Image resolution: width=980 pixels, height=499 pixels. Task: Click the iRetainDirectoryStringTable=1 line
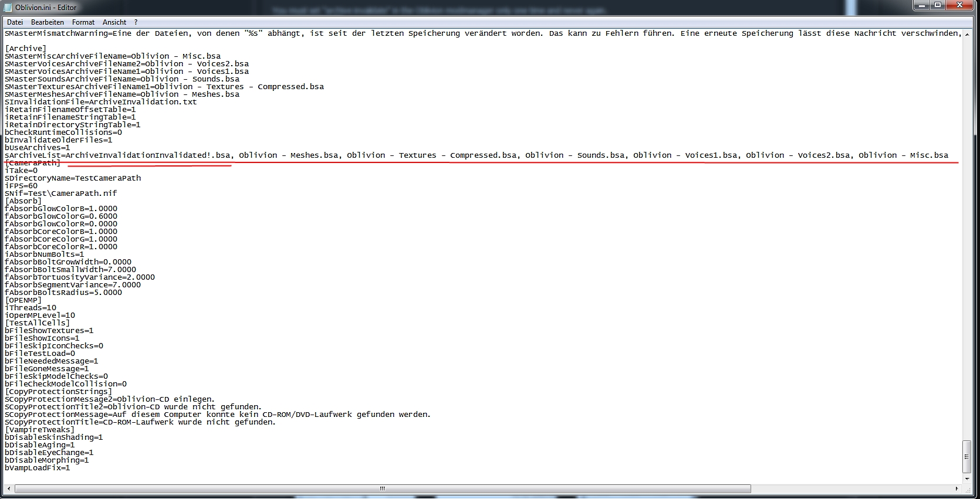[73, 125]
